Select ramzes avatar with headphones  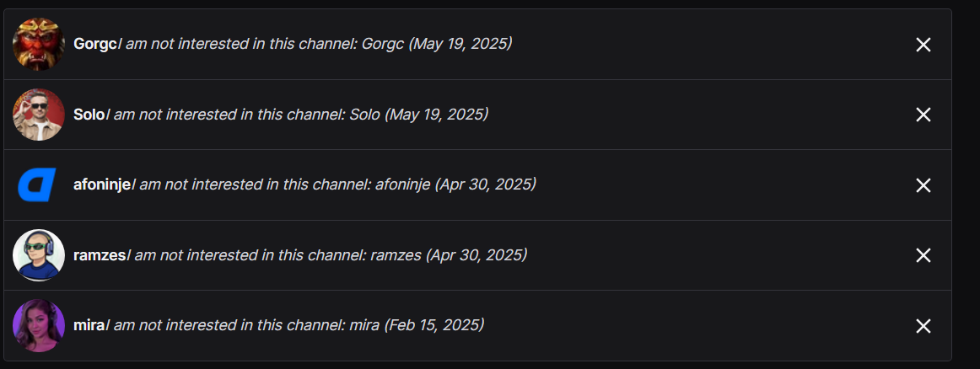pos(39,255)
